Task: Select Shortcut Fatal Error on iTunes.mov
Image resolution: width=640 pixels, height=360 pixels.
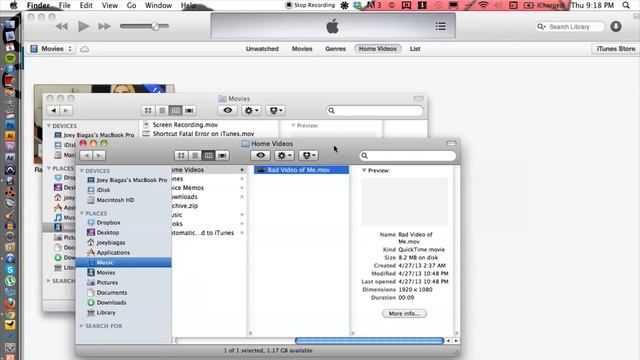Action: click(203, 134)
